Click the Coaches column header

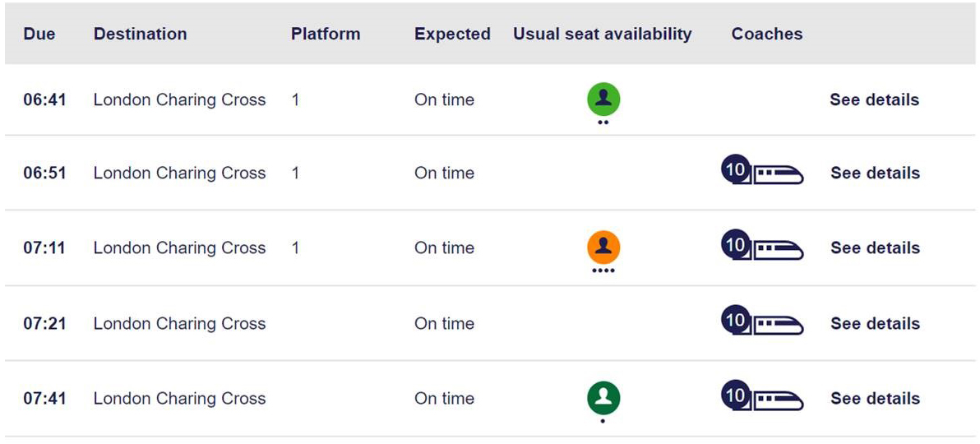pyautogui.click(x=766, y=34)
